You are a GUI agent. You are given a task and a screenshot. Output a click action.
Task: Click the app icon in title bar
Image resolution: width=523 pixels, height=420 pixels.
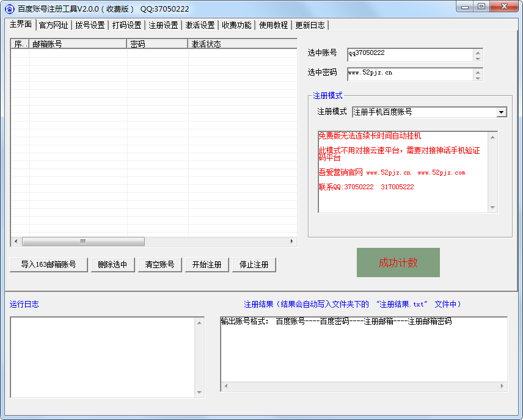[x=10, y=9]
